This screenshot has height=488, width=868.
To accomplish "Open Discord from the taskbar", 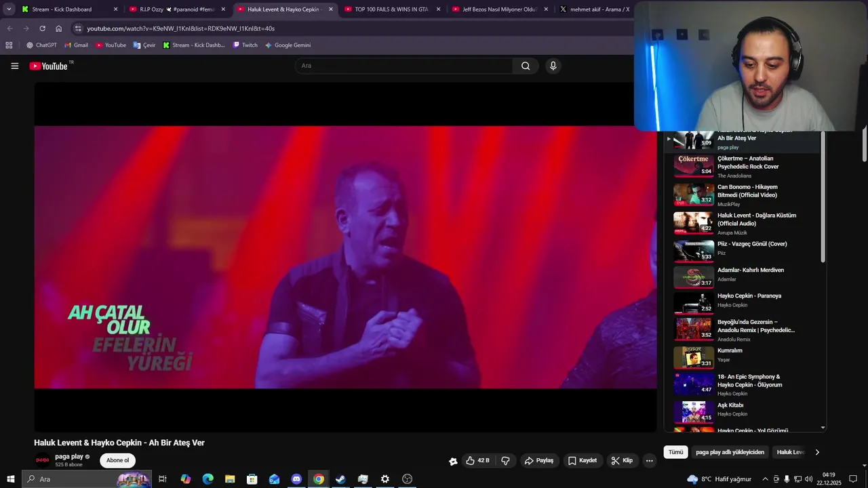I will pyautogui.click(x=296, y=479).
